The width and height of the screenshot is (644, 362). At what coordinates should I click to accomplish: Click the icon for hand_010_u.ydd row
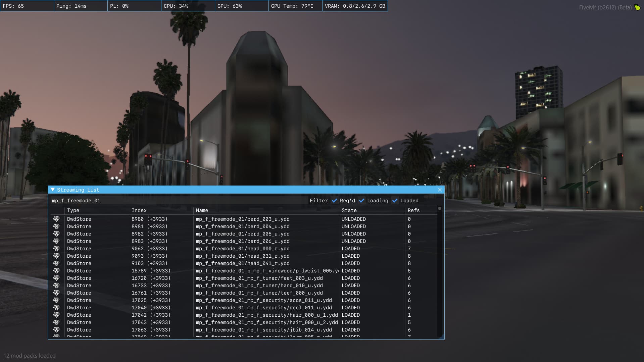tap(56, 286)
